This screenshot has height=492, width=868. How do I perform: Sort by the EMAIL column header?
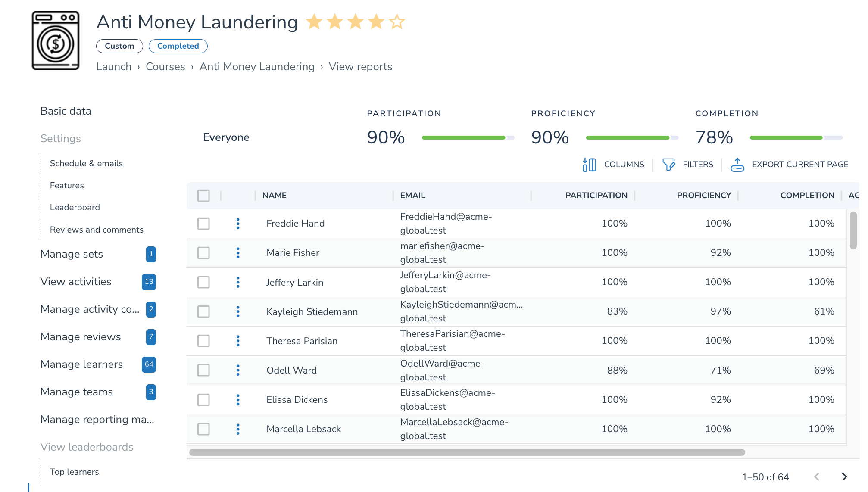[x=413, y=196]
